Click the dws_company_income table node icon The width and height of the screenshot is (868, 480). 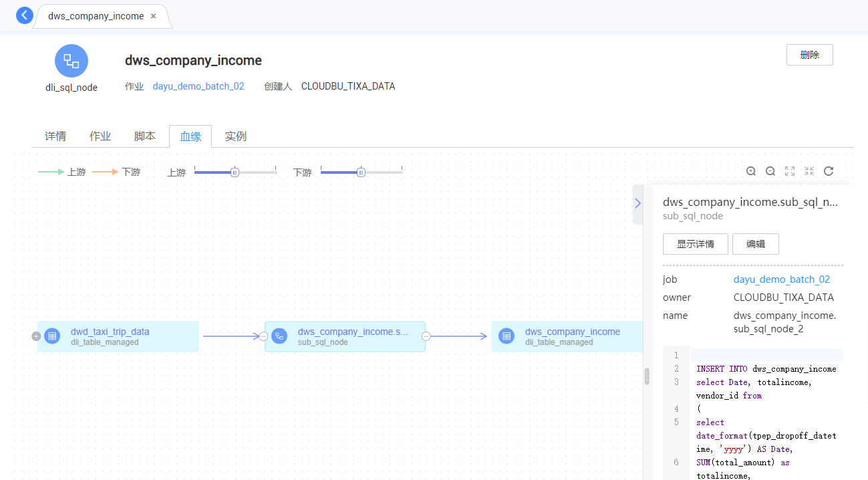[x=507, y=336]
